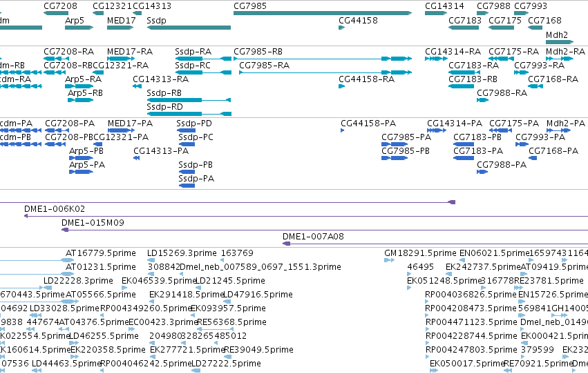Select the Ssdp gene feature bar
Screen dimensions: 588x374
tap(189, 28)
